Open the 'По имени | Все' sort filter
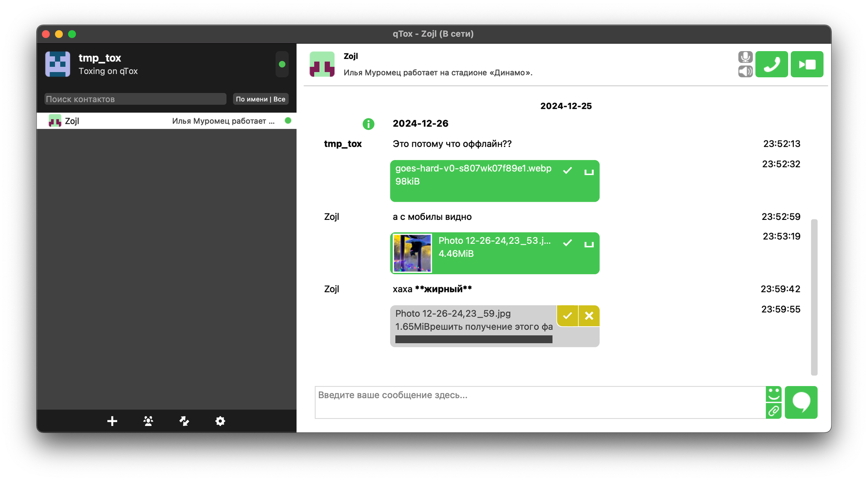The image size is (868, 481). [260, 99]
